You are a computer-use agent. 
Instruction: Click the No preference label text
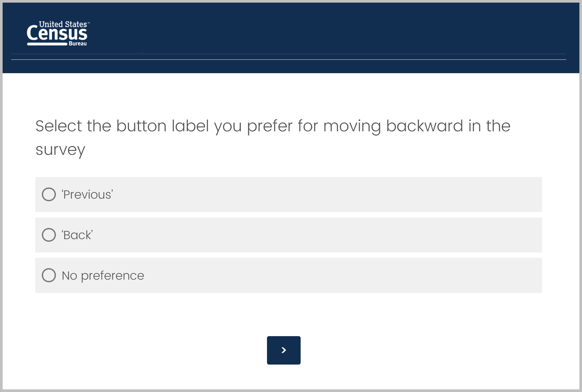(x=103, y=276)
